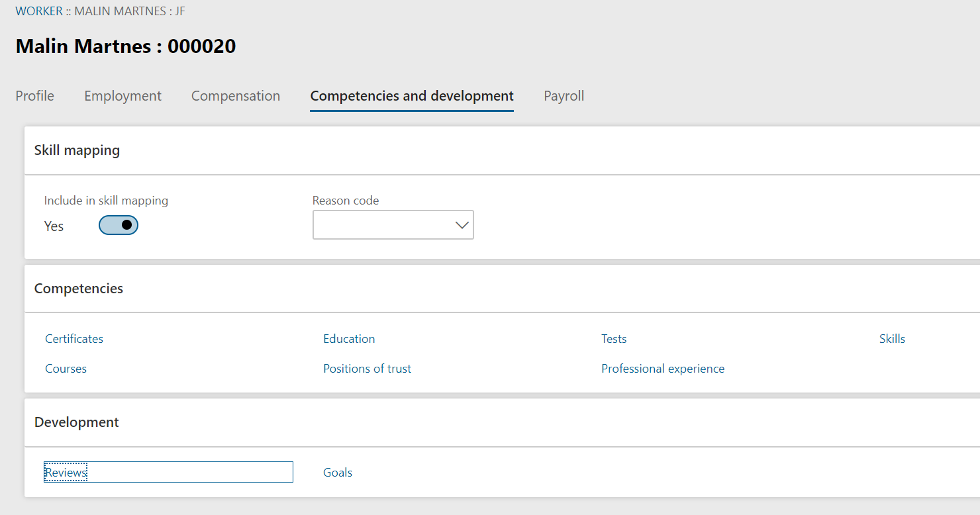Open the Reviews link
The image size is (980, 515).
(66, 472)
